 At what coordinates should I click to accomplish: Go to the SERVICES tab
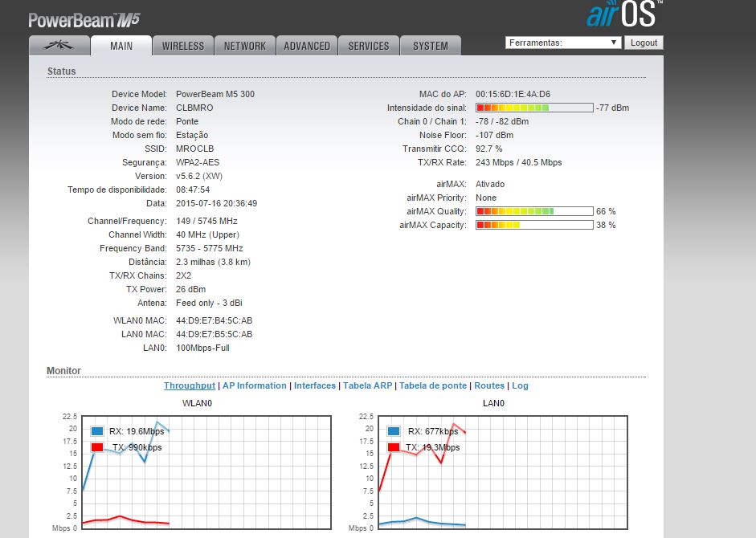point(368,46)
